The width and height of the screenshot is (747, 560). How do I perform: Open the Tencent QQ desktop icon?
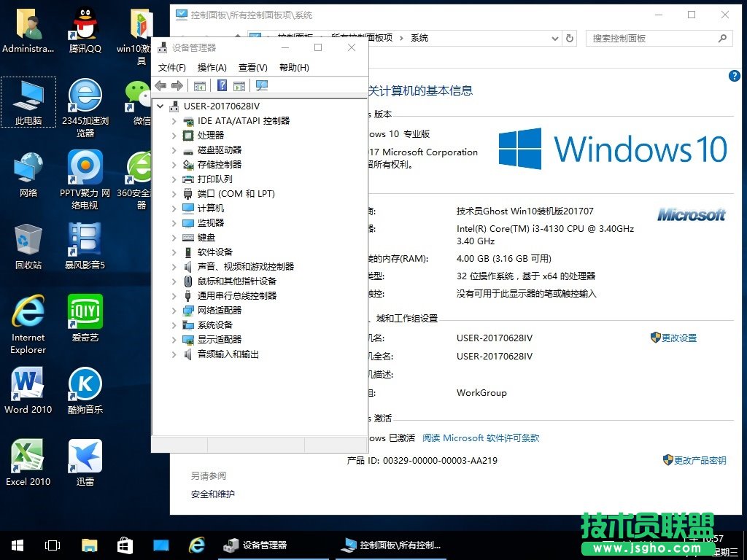[x=85, y=29]
